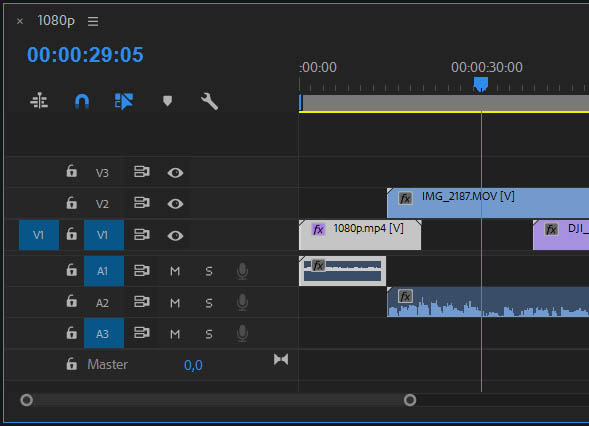Screen dimensions: 589x426
Task: Solo track A3
Action: click(209, 334)
